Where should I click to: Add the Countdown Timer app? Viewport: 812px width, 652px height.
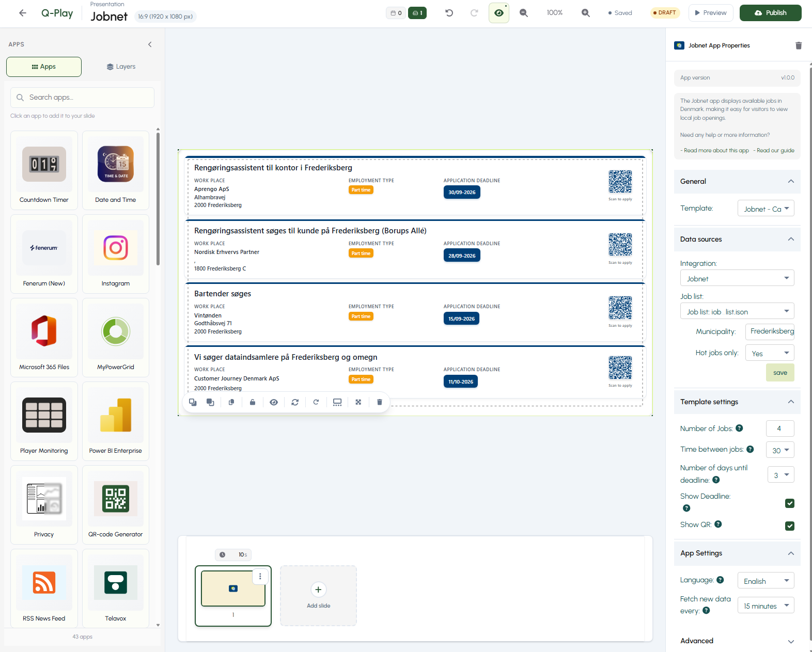pos(44,170)
